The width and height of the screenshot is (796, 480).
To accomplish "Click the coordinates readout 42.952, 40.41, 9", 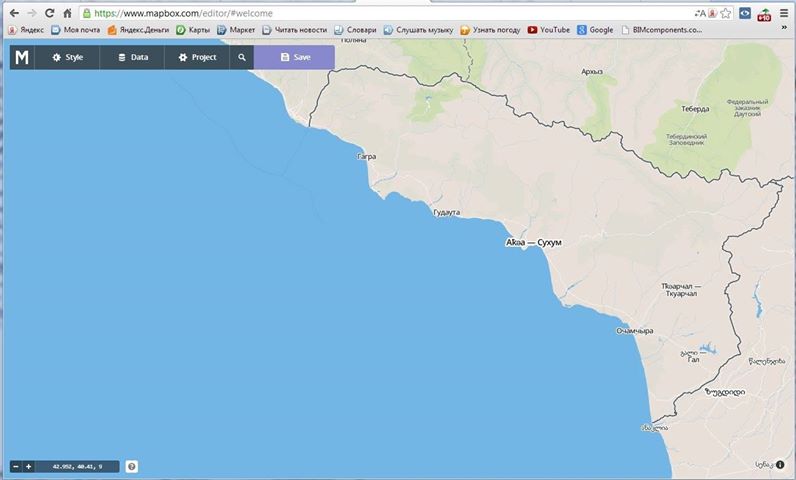I will (x=77, y=466).
